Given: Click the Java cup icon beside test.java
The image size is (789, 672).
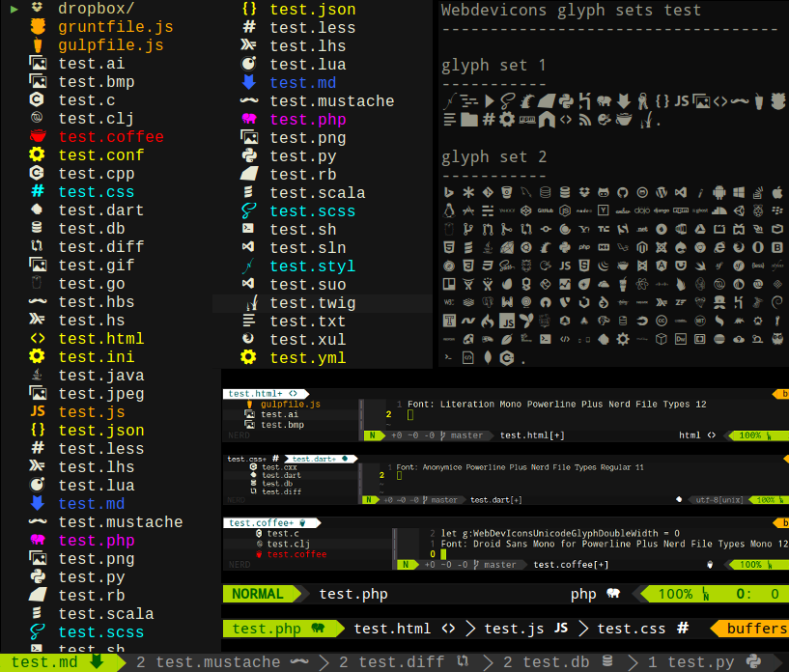Looking at the screenshot, I should [37, 375].
